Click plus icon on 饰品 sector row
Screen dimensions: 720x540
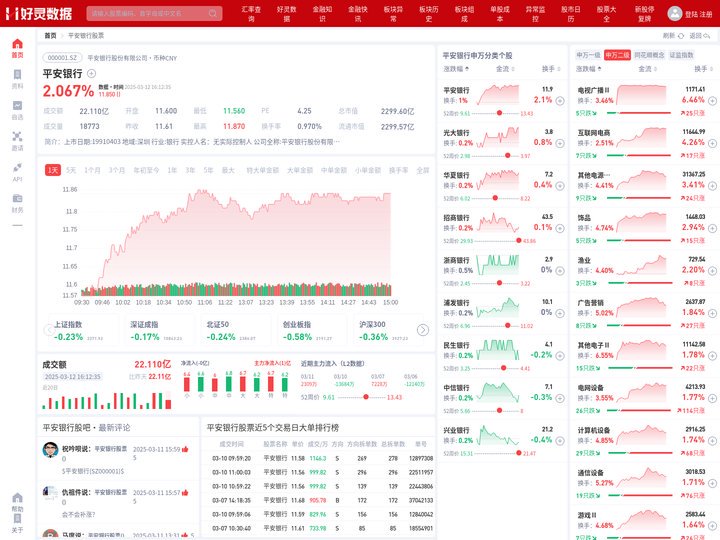tap(712, 228)
